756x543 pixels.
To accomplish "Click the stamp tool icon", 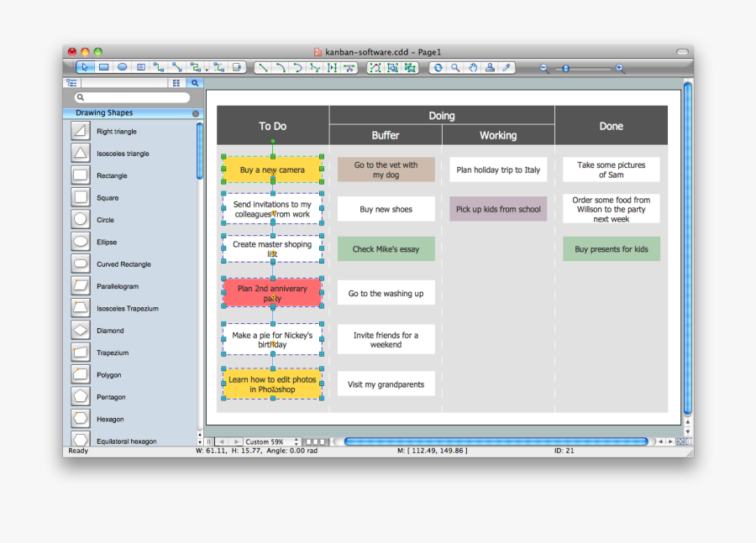I will pyautogui.click(x=491, y=68).
